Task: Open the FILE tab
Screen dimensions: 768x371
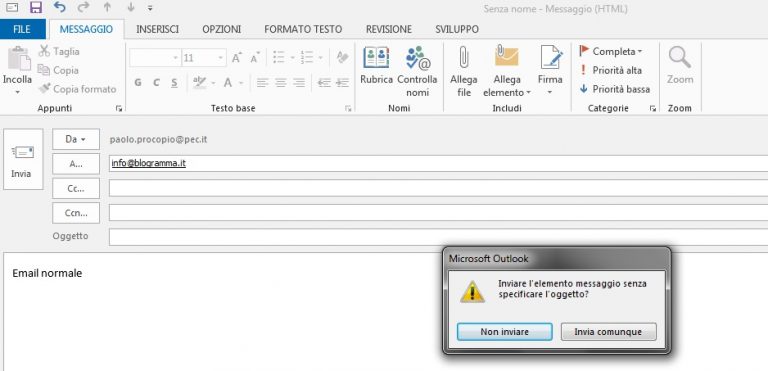Action: [x=22, y=29]
